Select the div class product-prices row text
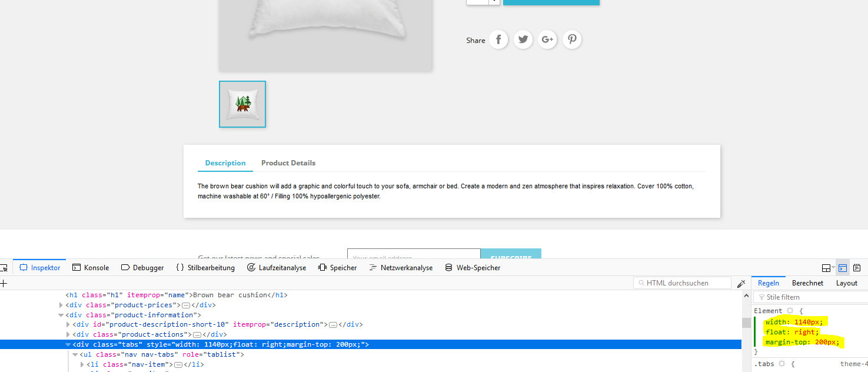 [141, 305]
